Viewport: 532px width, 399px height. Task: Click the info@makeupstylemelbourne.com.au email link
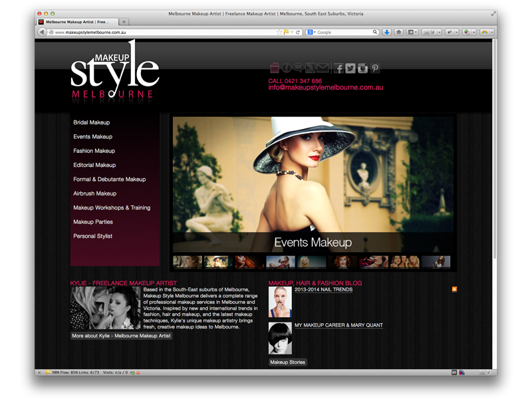tap(325, 88)
